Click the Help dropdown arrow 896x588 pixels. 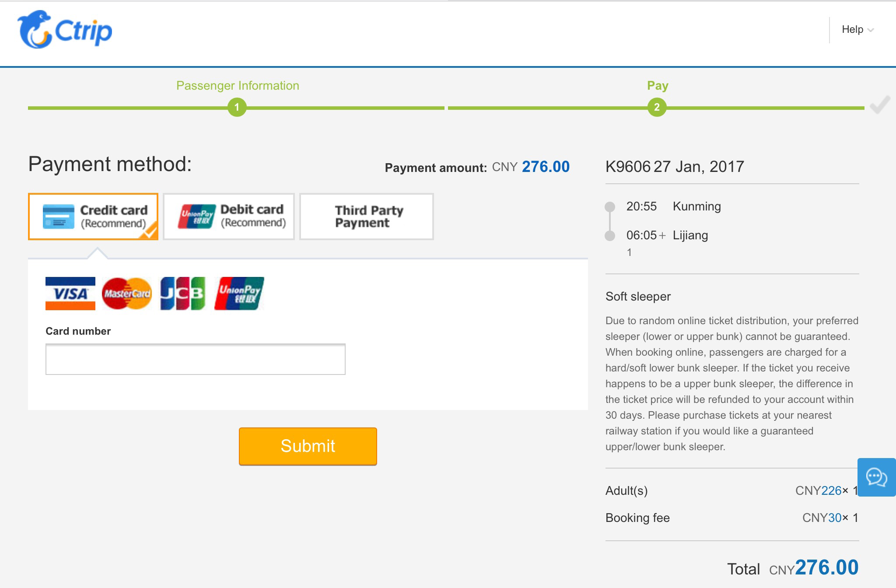[x=870, y=30]
